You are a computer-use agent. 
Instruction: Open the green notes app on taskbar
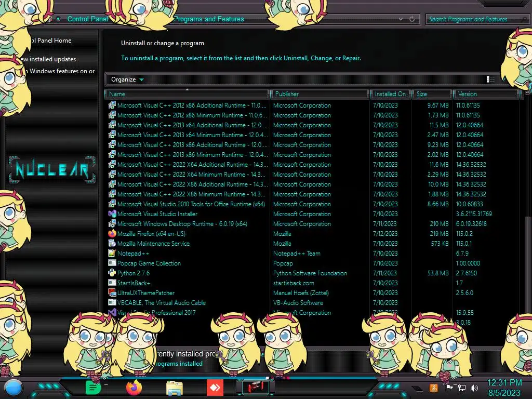coord(93,388)
